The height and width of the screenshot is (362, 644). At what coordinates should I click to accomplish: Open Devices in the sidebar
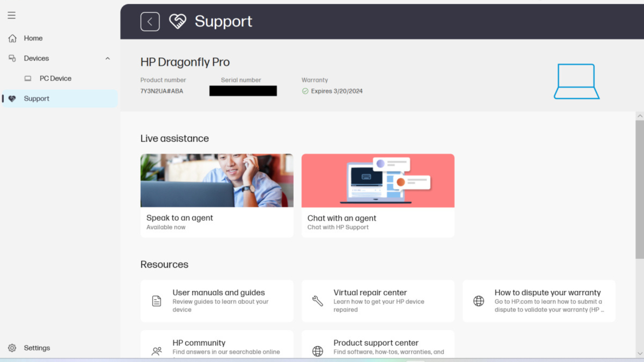point(37,58)
